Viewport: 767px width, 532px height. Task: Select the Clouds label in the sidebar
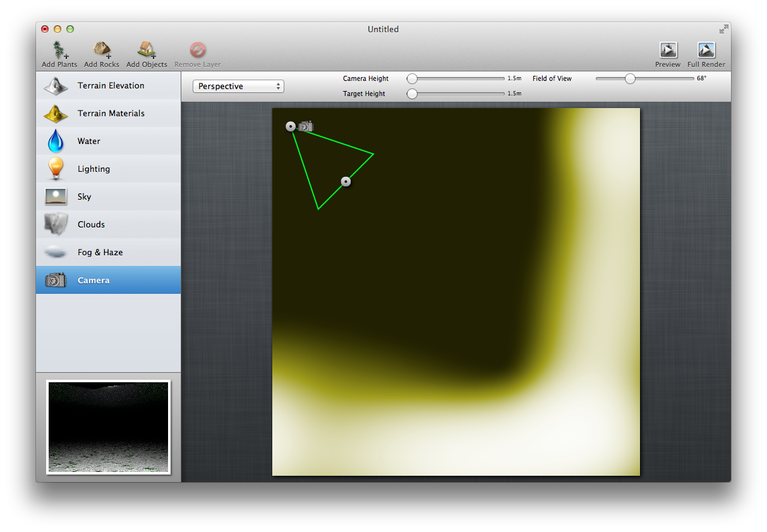[x=91, y=224]
